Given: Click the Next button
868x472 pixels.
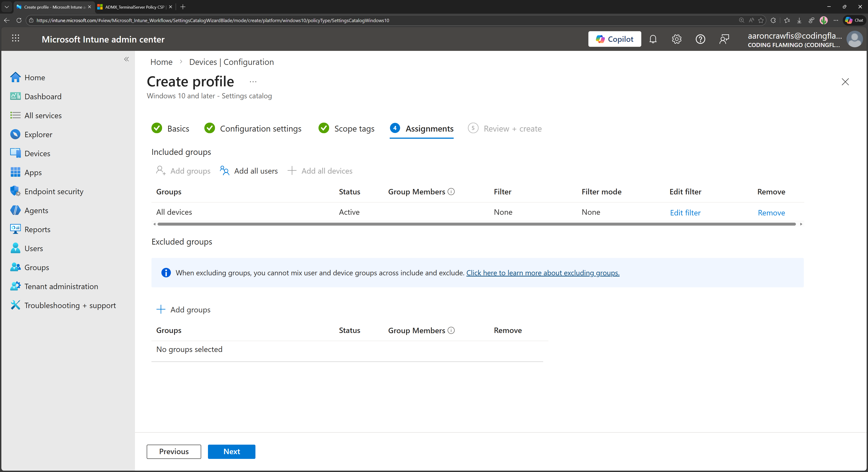Looking at the screenshot, I should coord(231,451).
